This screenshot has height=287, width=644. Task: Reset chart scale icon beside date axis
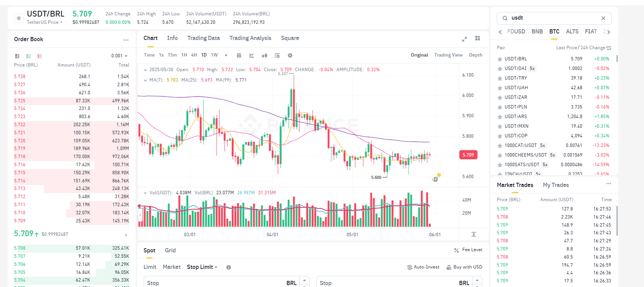coord(474,234)
